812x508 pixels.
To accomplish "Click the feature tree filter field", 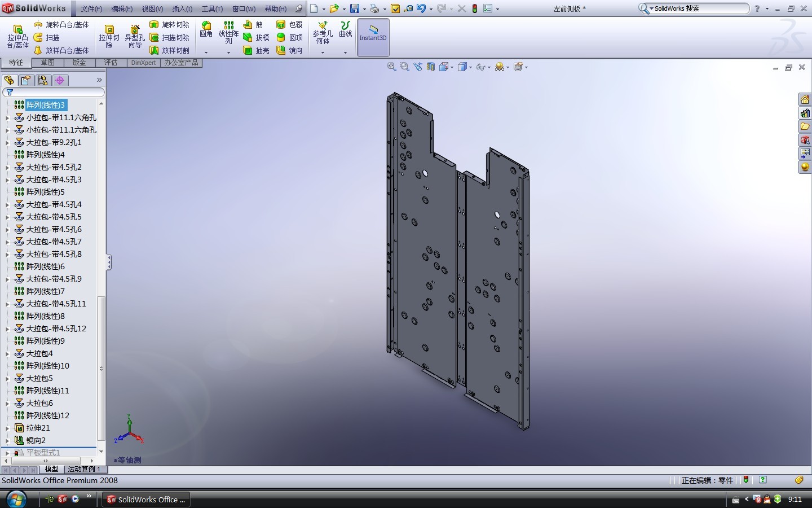I will [54, 92].
